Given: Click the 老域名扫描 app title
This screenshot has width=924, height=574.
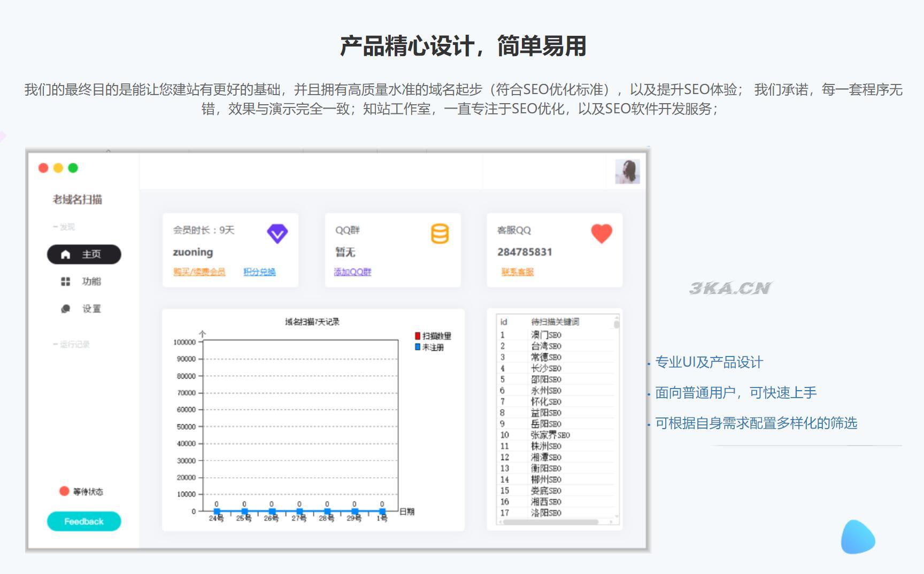Looking at the screenshot, I should click(78, 200).
